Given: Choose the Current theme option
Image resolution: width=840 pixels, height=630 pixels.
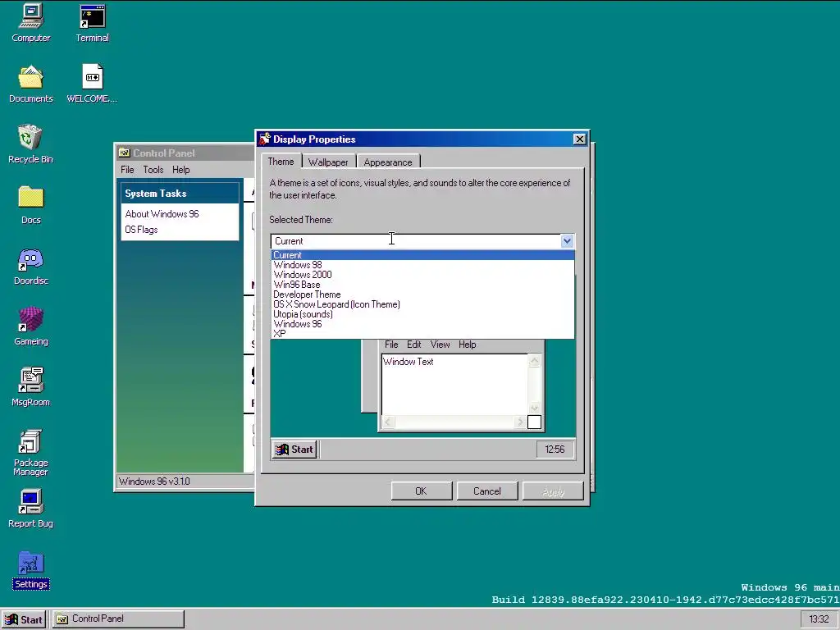Looking at the screenshot, I should pos(422,255).
